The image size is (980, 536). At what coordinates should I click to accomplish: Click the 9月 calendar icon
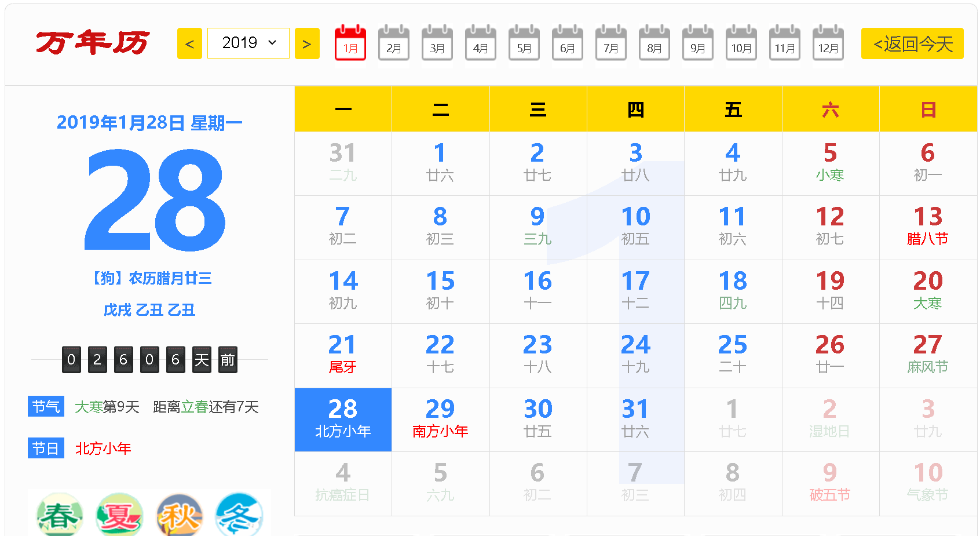pyautogui.click(x=698, y=43)
